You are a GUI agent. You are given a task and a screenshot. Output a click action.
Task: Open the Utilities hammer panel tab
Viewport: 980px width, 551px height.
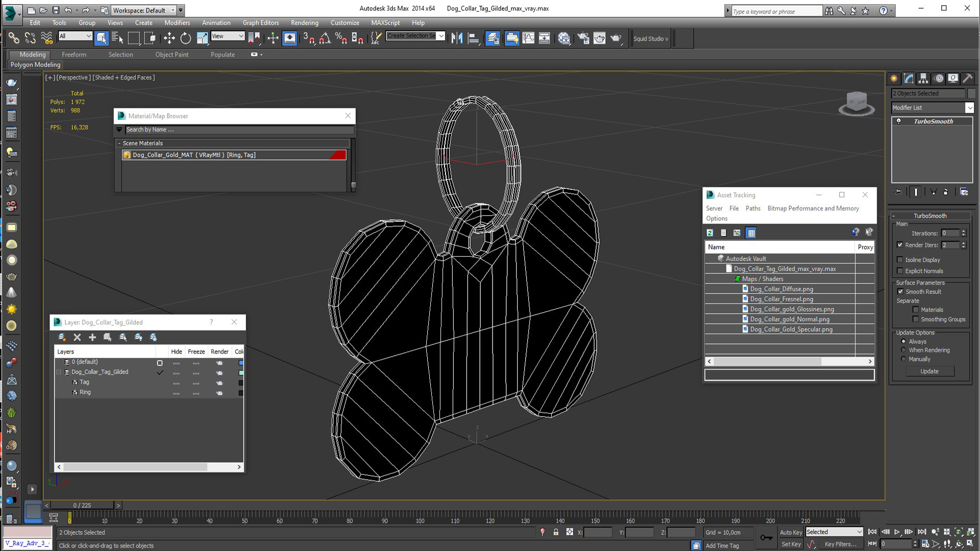point(967,79)
